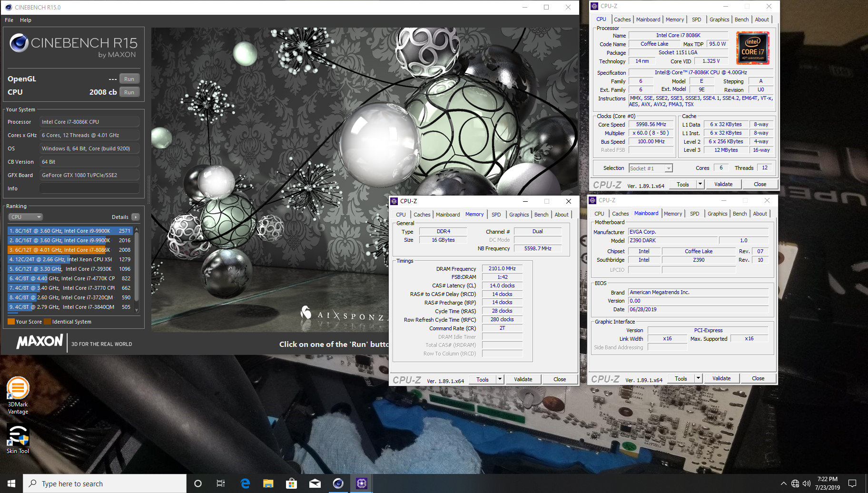The width and height of the screenshot is (868, 493).
Task: Select highlighted ranking row i7-8086K 2008
Action: 70,250
